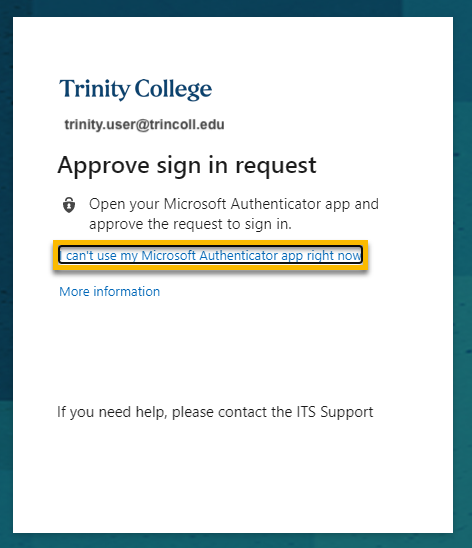
Task: Click the word "College" in the logo
Action: click(x=173, y=89)
